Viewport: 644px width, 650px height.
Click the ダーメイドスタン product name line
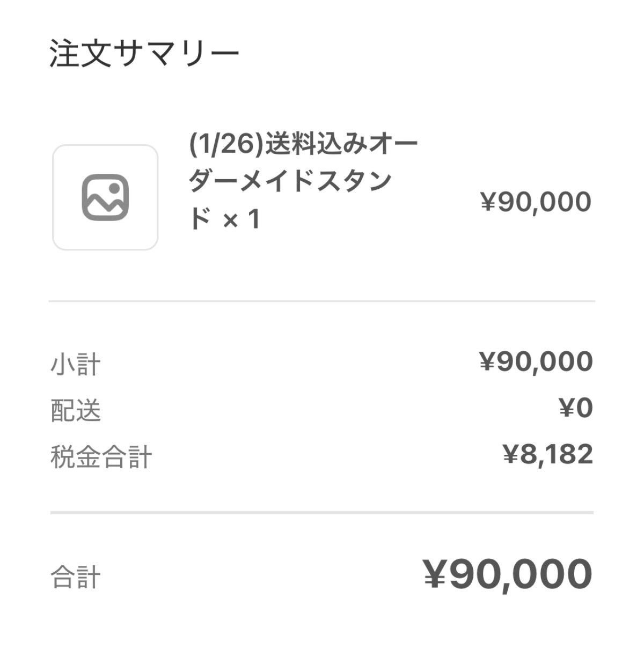click(x=290, y=182)
